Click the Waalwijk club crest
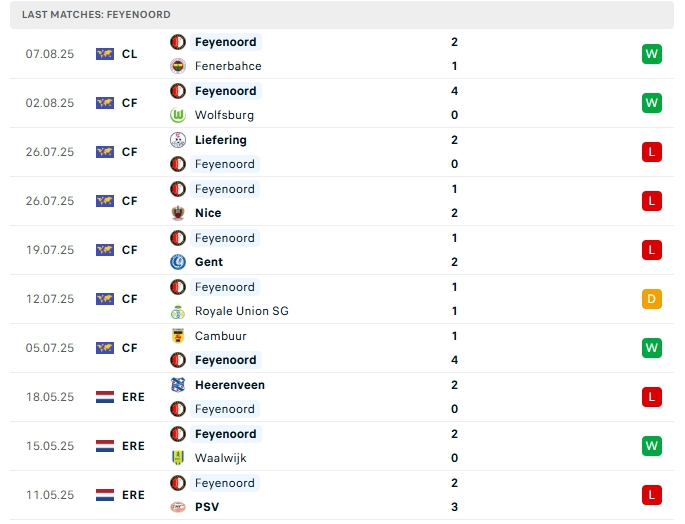This screenshot has height=524, width=685. click(178, 458)
